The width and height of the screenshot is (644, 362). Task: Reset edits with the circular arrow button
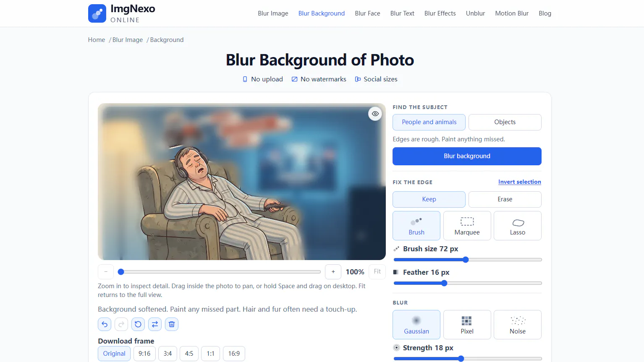(138, 324)
